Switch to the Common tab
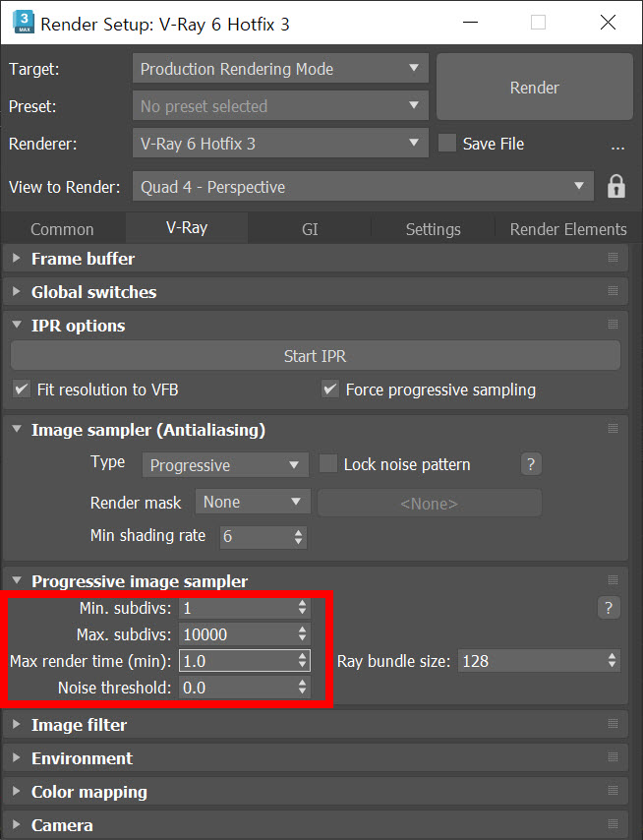 pos(62,229)
